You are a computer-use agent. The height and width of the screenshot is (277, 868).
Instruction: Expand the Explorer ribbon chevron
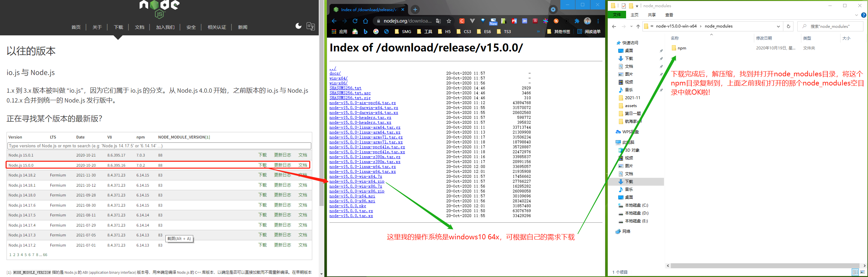coord(856,15)
